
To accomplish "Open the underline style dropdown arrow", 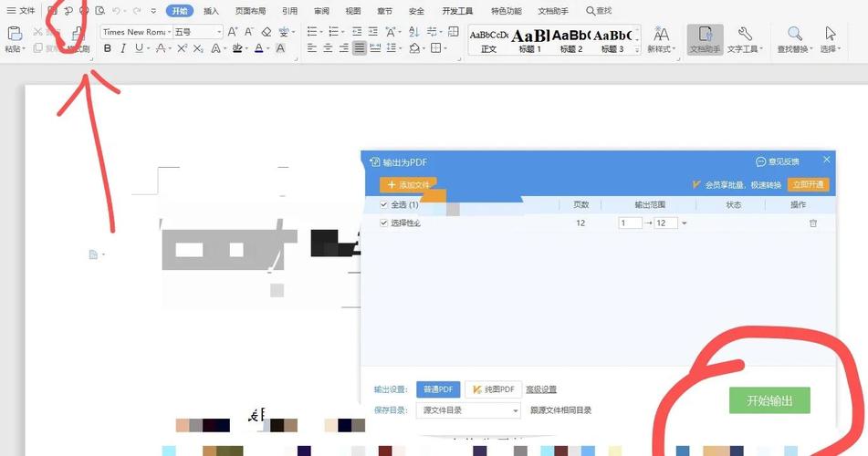I will coord(149,48).
